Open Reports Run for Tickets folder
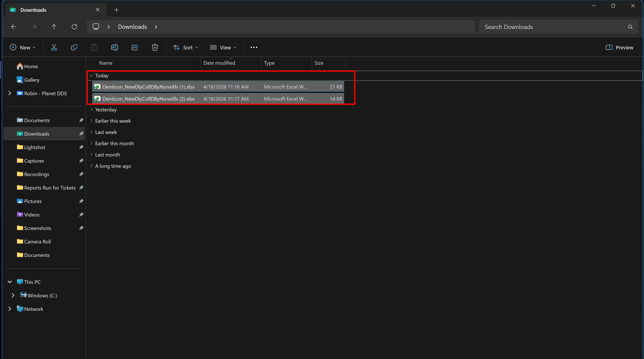 coord(46,188)
